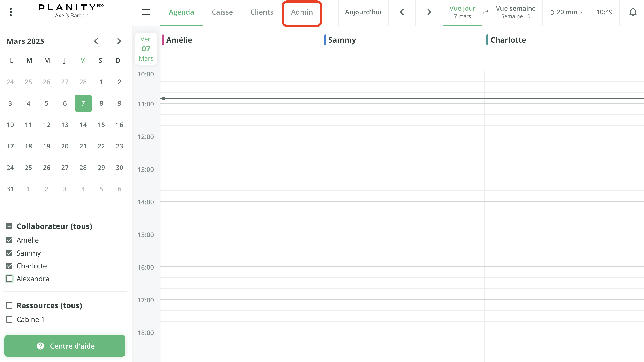
Task: Check the Alexandra collaborator
Action: 9,279
